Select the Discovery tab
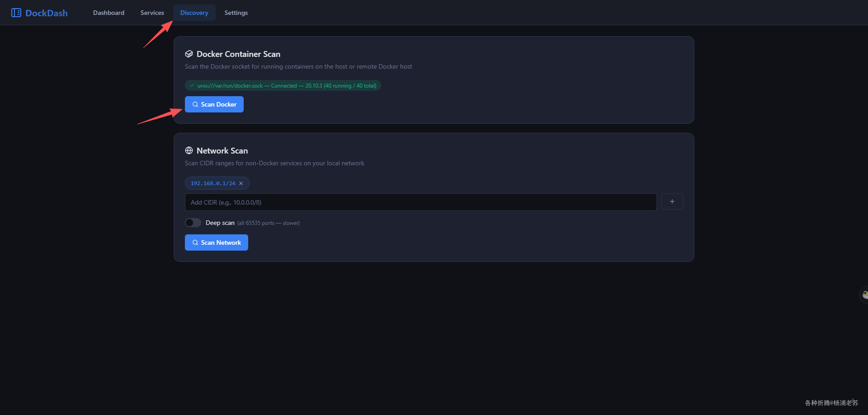Image resolution: width=868 pixels, height=415 pixels. tap(194, 13)
